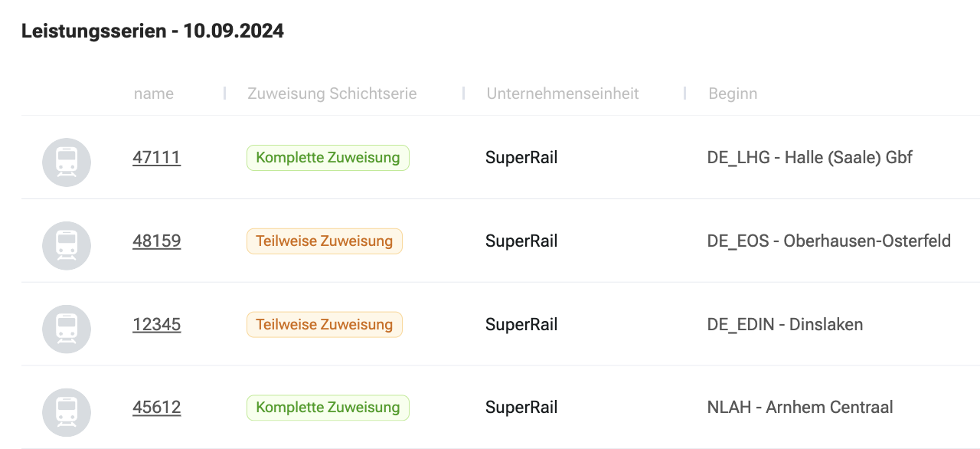
Task: Sort by the name column header
Action: click(154, 93)
